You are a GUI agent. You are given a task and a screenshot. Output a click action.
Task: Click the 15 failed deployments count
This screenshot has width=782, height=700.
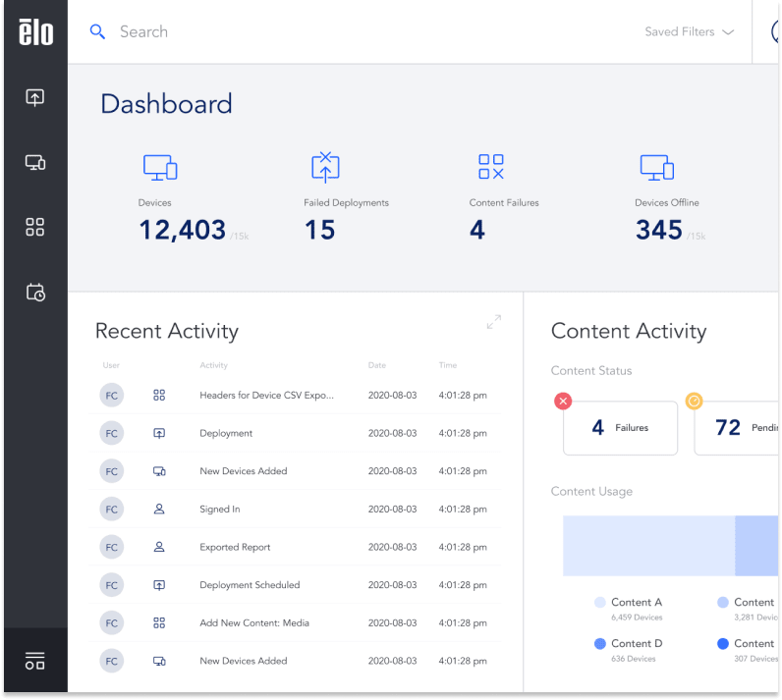pos(319,230)
